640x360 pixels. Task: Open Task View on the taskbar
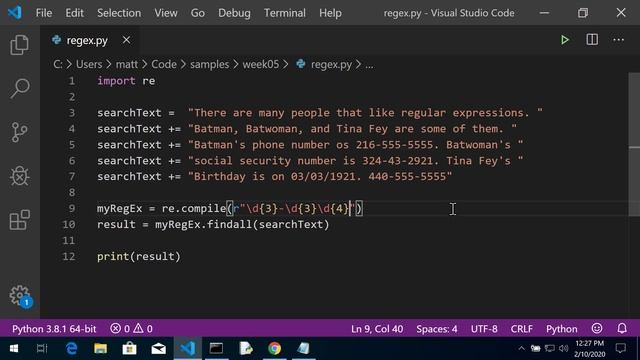pos(42,348)
